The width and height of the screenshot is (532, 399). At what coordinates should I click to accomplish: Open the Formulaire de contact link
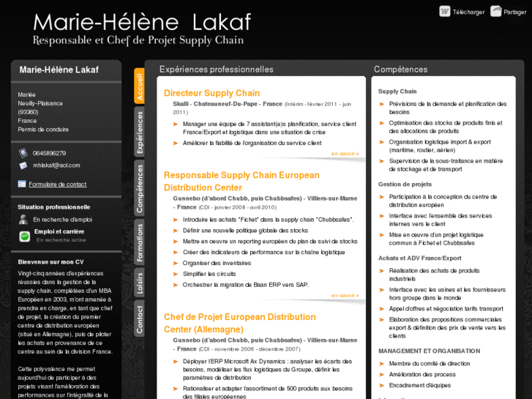point(57,184)
